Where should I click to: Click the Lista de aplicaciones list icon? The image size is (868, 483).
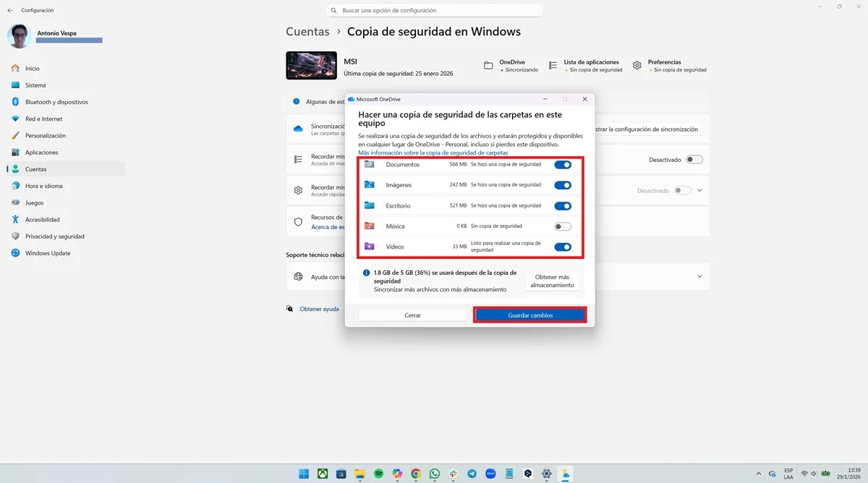(x=553, y=65)
